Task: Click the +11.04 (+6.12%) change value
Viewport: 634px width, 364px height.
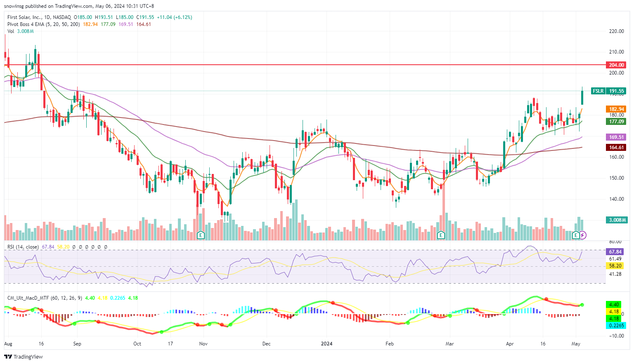Action: (x=174, y=17)
